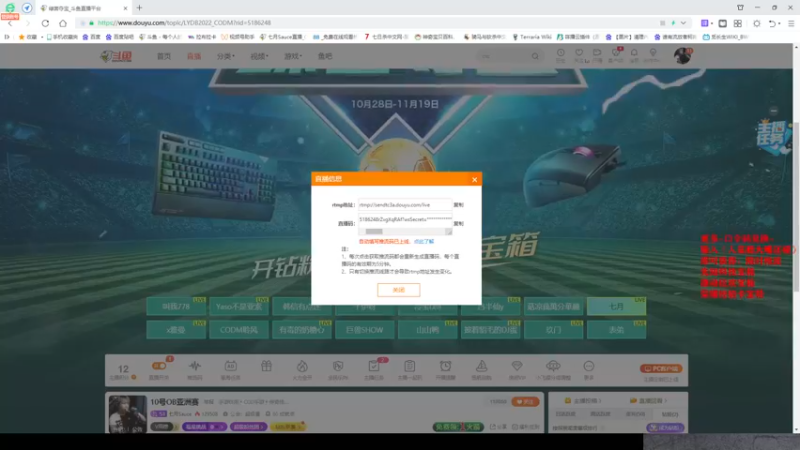Open the blue learn-more link in dialog
Image resolution: width=800 pixels, height=450 pixels.
tap(423, 242)
